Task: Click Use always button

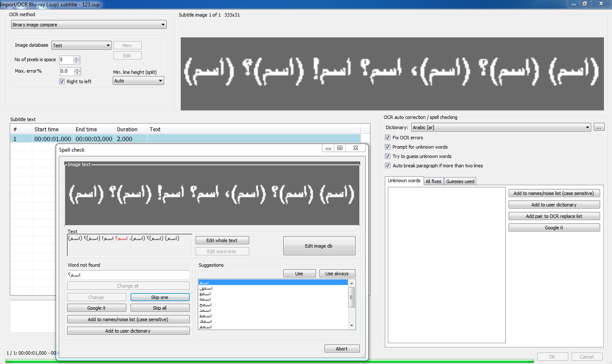Action: tap(337, 274)
